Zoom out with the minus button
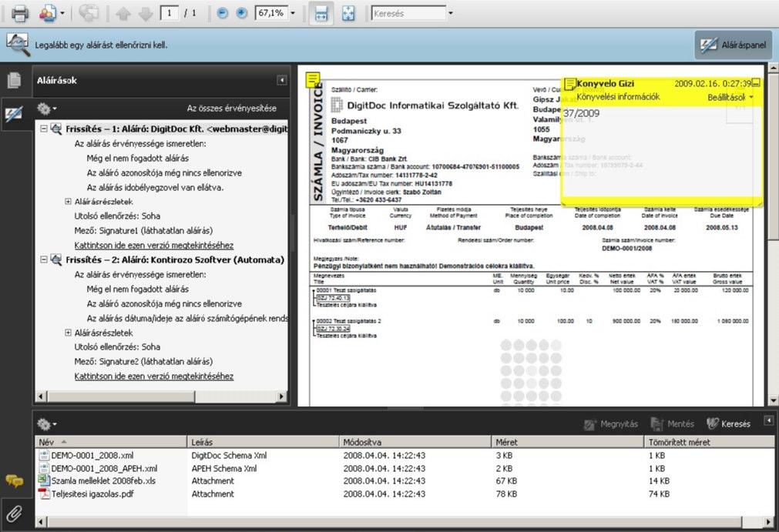This screenshot has width=779, height=532. (x=223, y=13)
